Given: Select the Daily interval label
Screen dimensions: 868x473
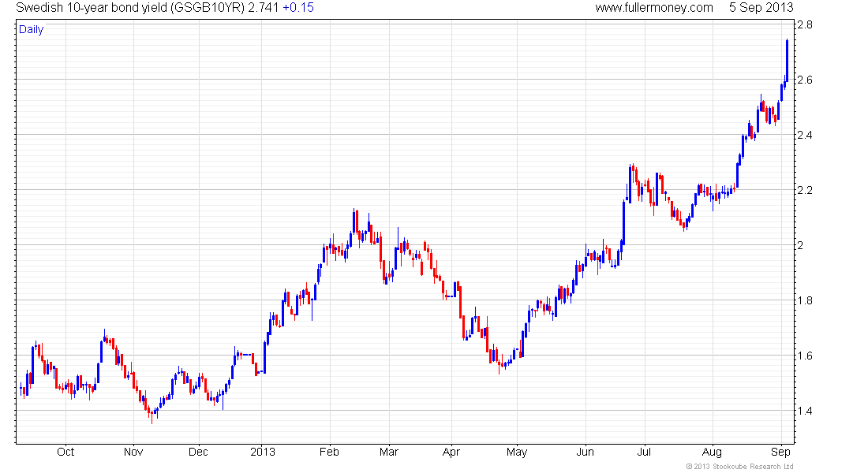Looking at the screenshot, I should point(32,30).
